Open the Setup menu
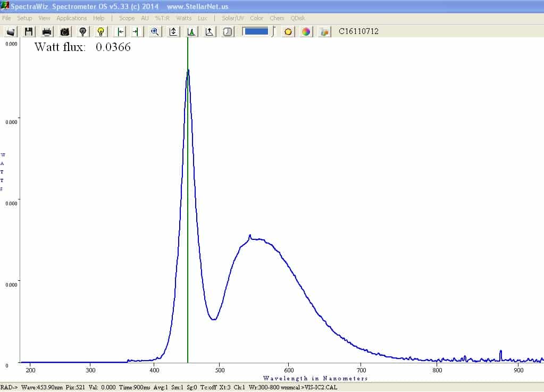This screenshot has width=544, height=392. point(24,18)
